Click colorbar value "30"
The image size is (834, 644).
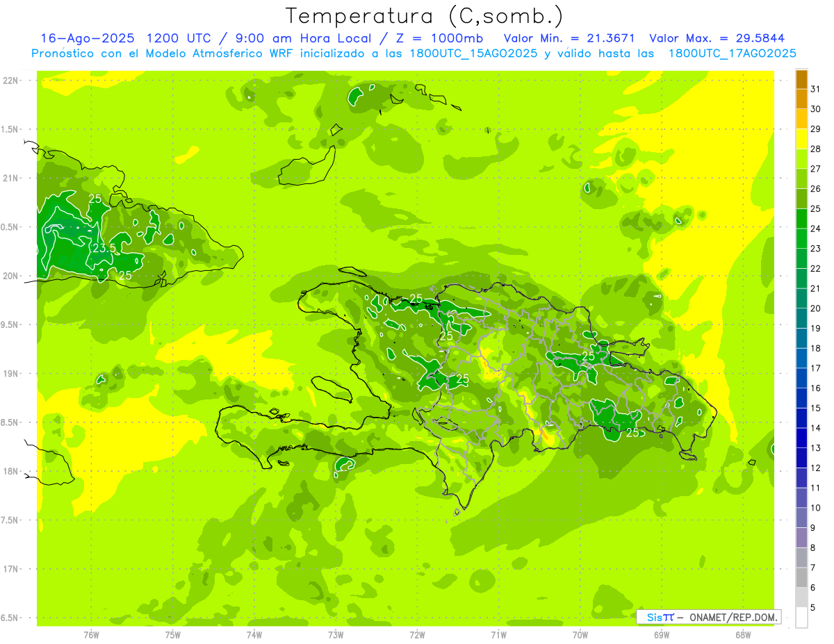pos(816,109)
